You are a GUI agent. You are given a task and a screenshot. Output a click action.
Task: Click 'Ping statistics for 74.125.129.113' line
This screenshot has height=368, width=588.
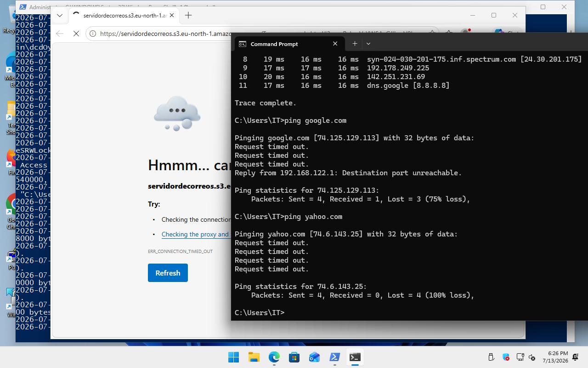(307, 190)
